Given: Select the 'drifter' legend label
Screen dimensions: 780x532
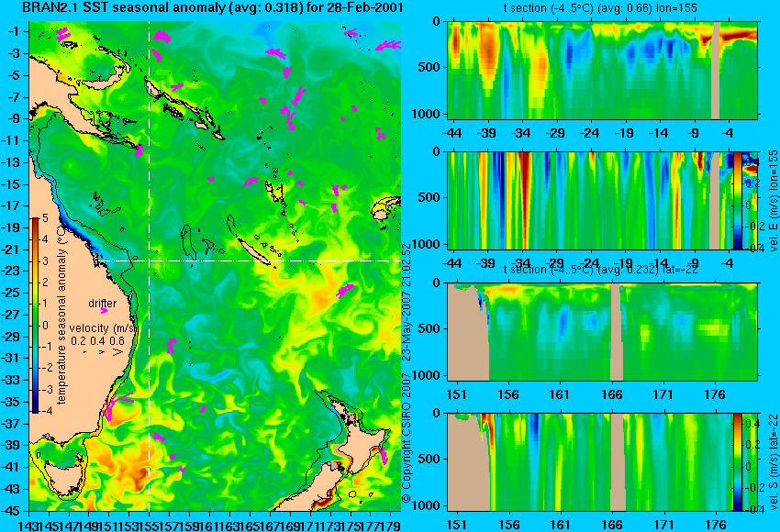Looking at the screenshot, I should (103, 304).
